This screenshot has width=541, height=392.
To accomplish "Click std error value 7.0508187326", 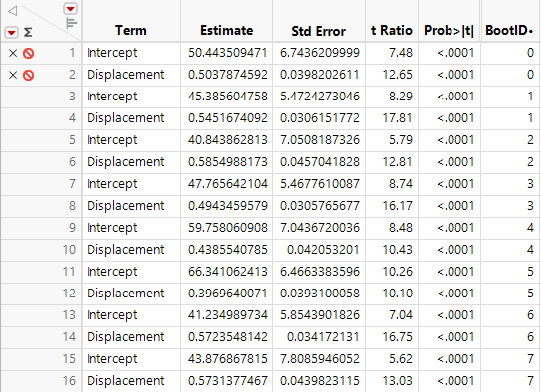I will pyautogui.click(x=320, y=140).
